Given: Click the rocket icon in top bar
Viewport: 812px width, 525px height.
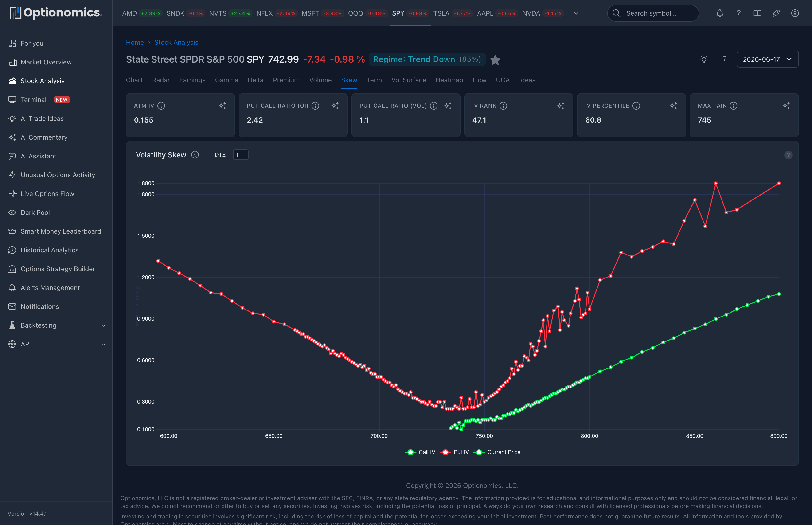Looking at the screenshot, I should click(x=776, y=13).
